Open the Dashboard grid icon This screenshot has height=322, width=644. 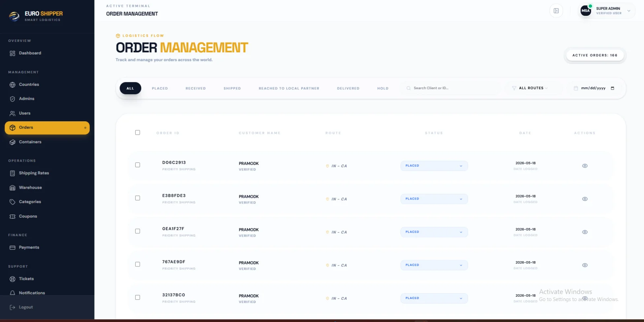[x=12, y=53]
